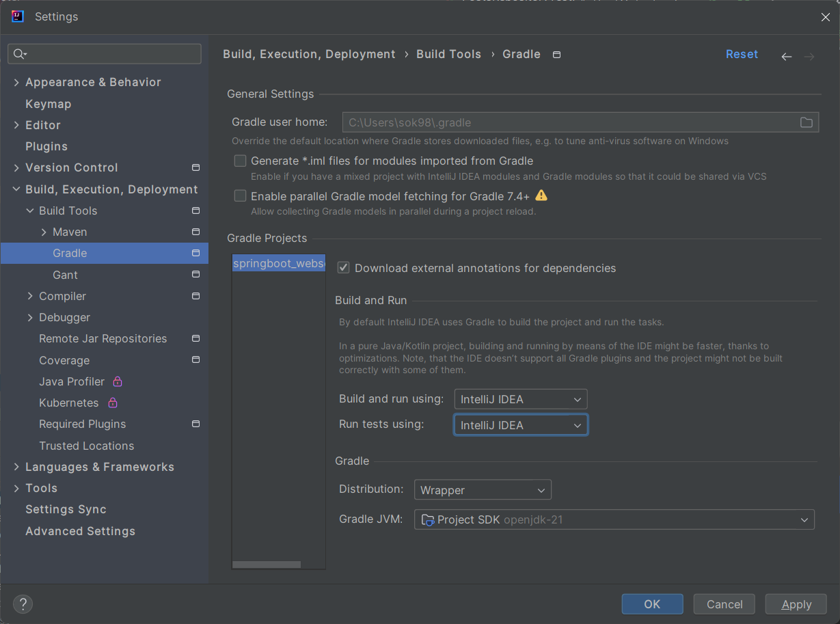The width and height of the screenshot is (840, 624).
Task: Navigate back with the left arrow
Action: (787, 57)
